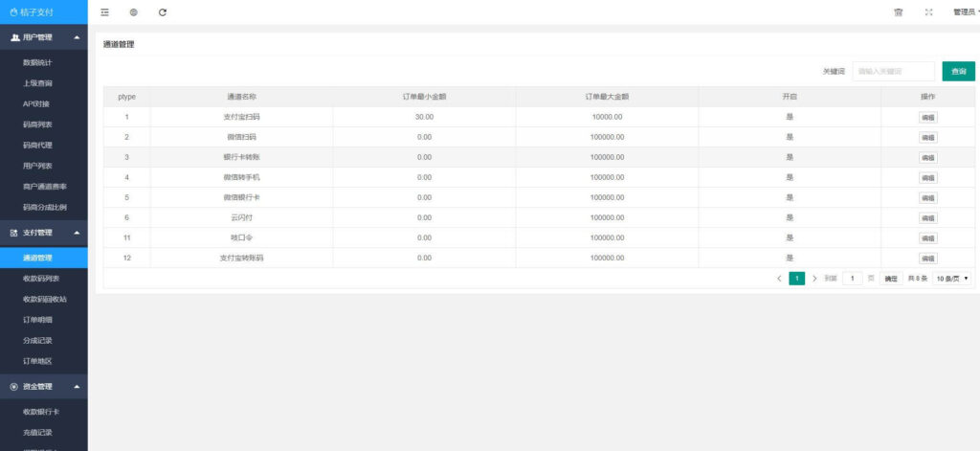980x451 pixels.
Task: Go to next page using right arrow
Action: (x=814, y=279)
